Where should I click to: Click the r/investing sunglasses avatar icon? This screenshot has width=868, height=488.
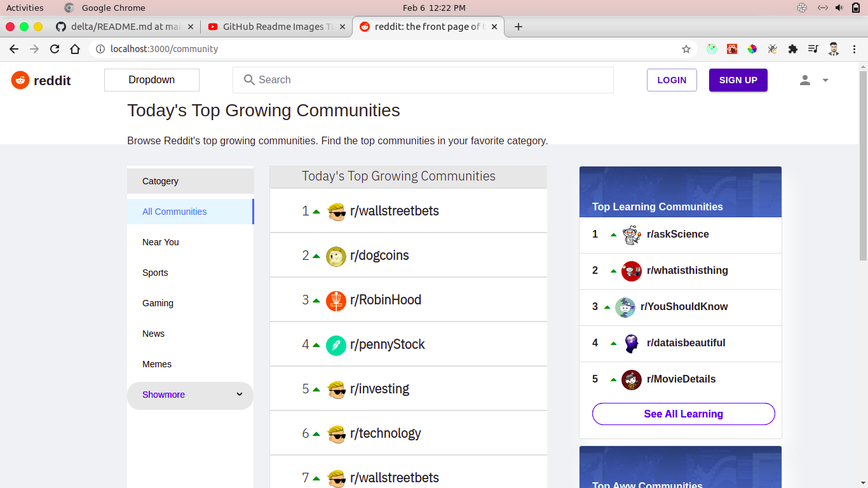(x=336, y=390)
